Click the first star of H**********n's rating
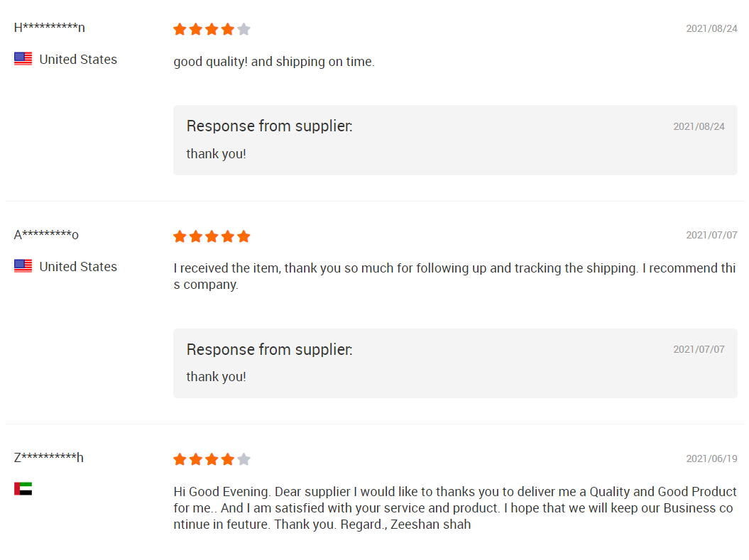The height and width of the screenshot is (560, 749). click(180, 29)
